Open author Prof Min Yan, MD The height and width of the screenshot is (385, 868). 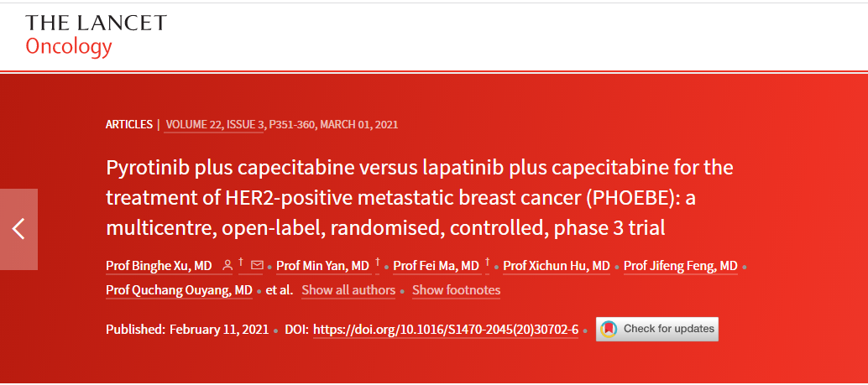(x=322, y=266)
